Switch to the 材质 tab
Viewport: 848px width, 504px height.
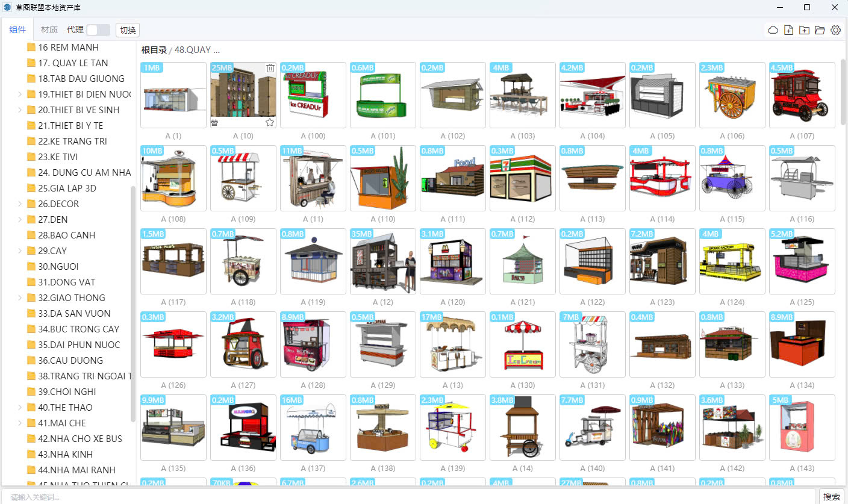click(x=49, y=30)
